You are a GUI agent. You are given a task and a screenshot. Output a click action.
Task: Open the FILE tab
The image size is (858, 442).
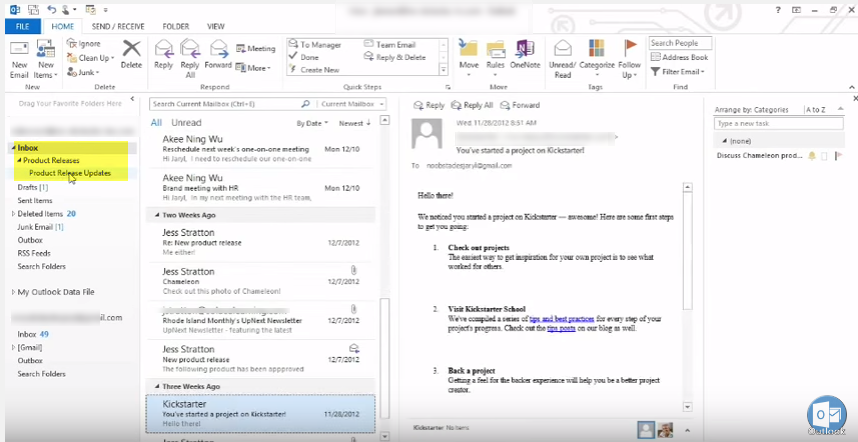[22, 26]
